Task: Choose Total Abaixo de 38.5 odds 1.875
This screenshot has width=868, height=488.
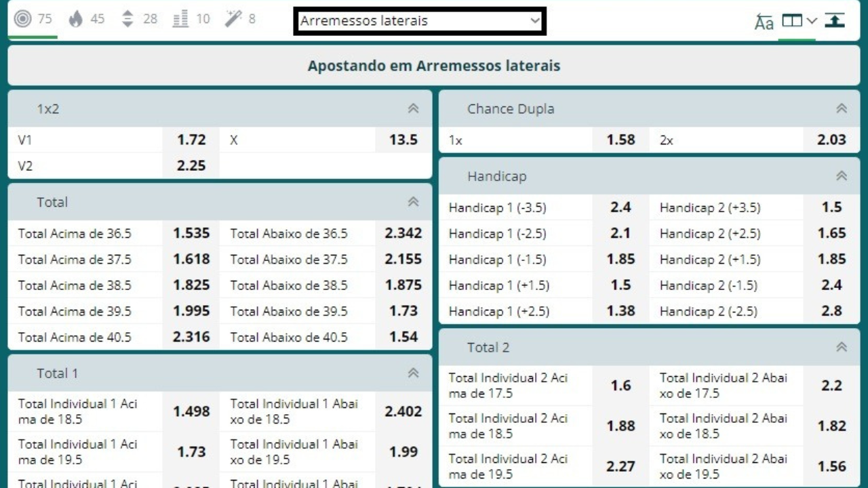Action: point(403,285)
